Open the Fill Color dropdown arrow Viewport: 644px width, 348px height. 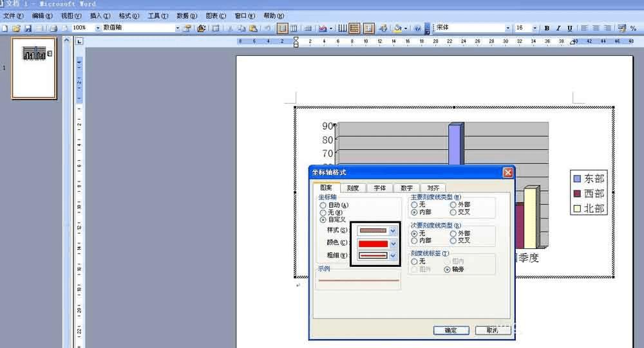pos(405,28)
